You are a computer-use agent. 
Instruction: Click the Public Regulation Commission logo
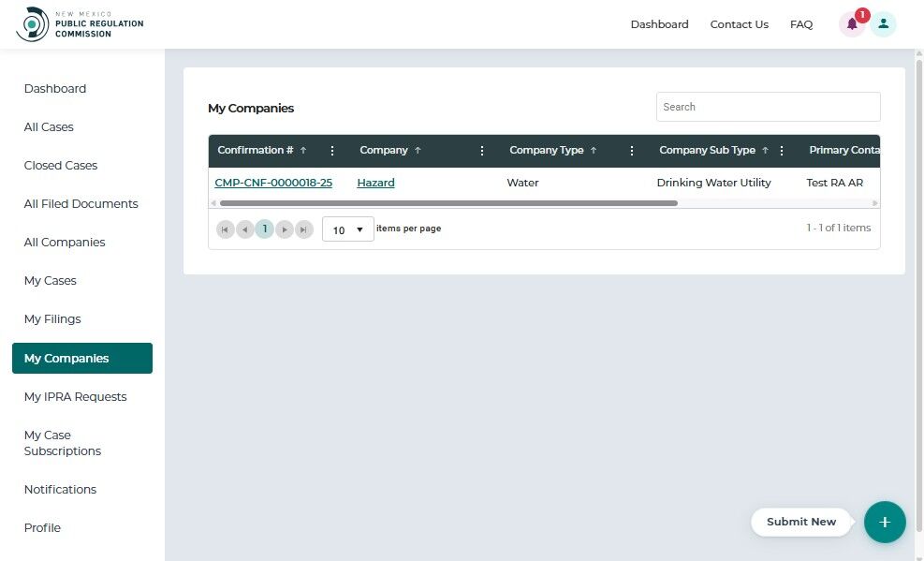(x=80, y=24)
